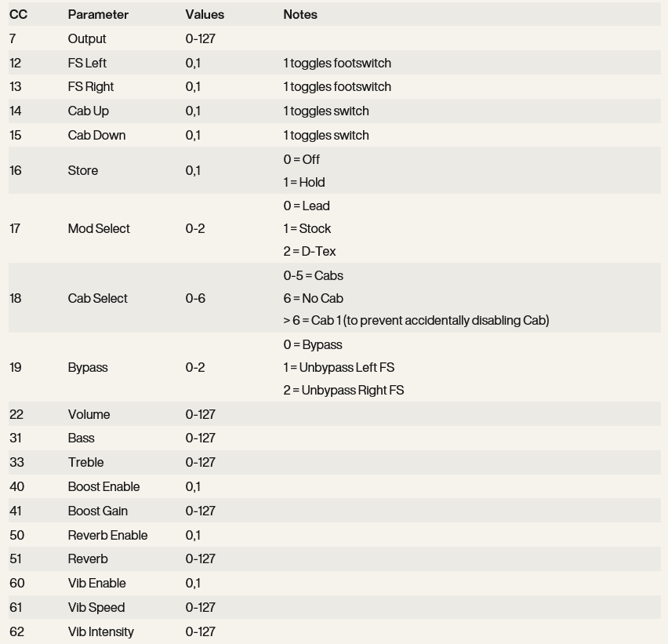
Task: Click the Parameter column header
Action: [x=98, y=15]
